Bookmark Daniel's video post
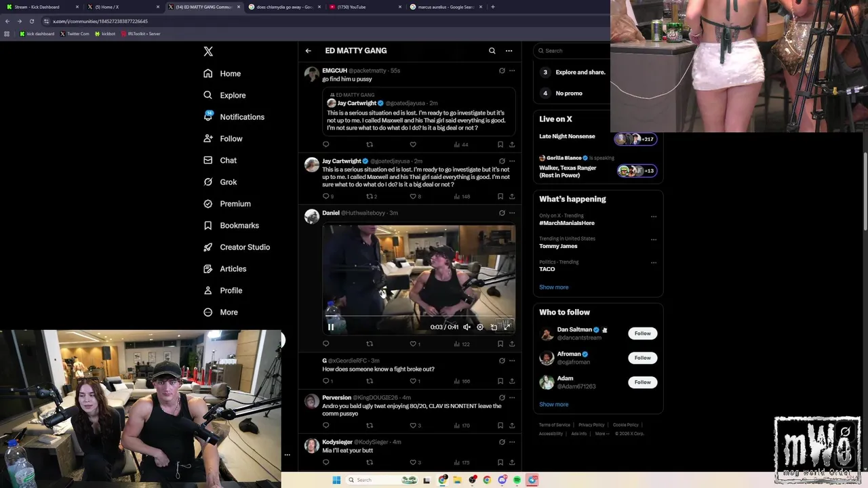868x488 pixels. pos(500,344)
